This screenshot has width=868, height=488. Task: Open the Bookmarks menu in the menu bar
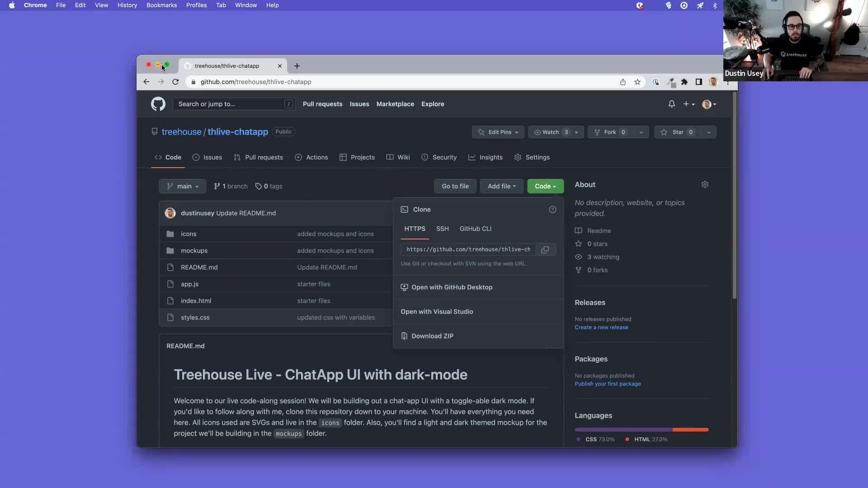(162, 5)
